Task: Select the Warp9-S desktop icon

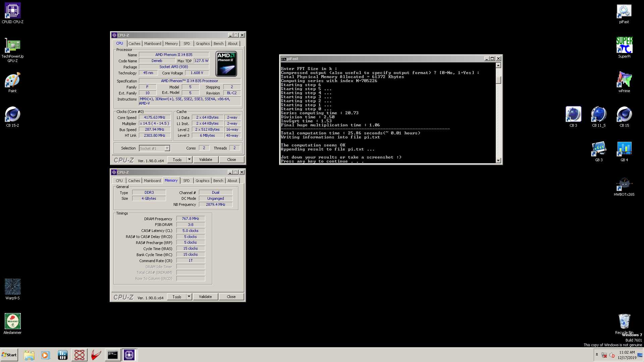Action: point(12,289)
